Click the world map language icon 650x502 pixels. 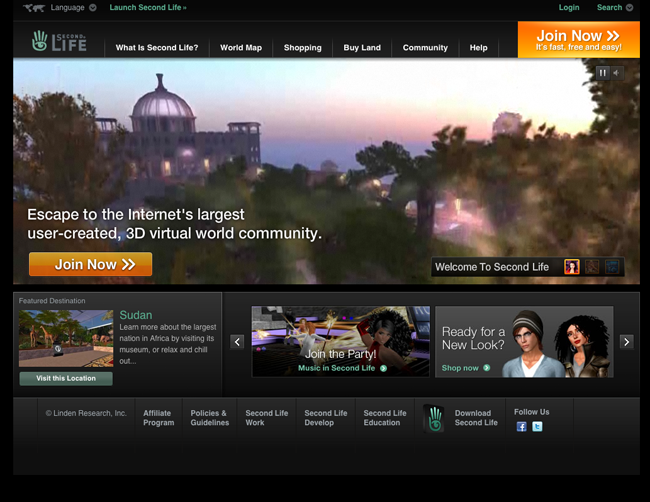click(x=34, y=8)
